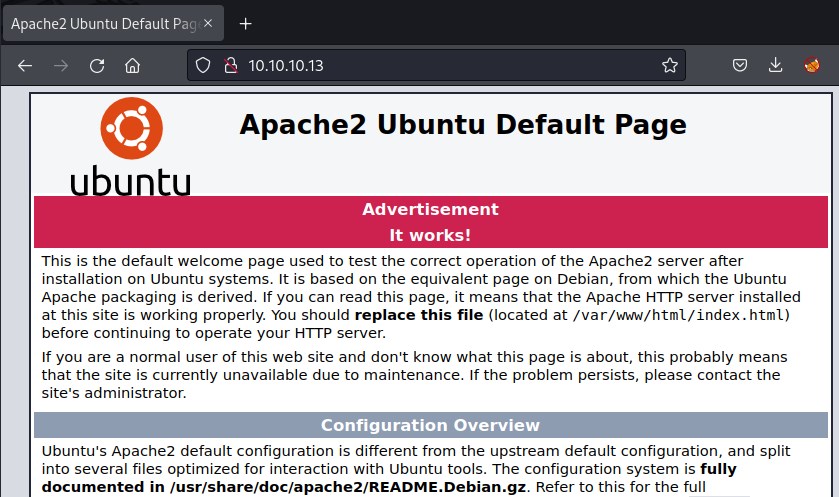Reload the current page
The height and width of the screenshot is (497, 839).
(x=97, y=66)
